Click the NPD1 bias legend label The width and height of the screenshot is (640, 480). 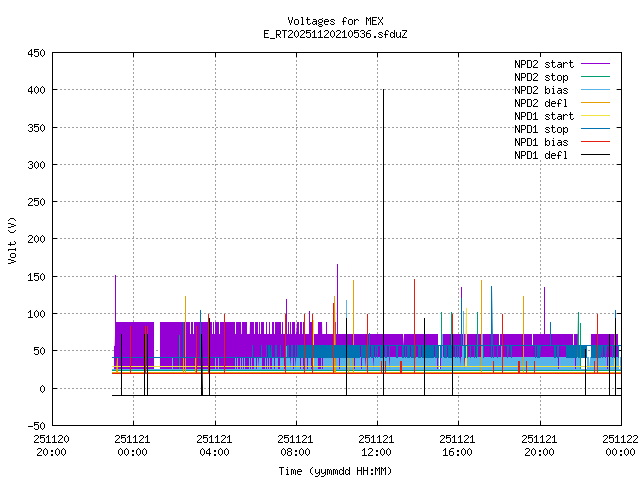point(542,142)
